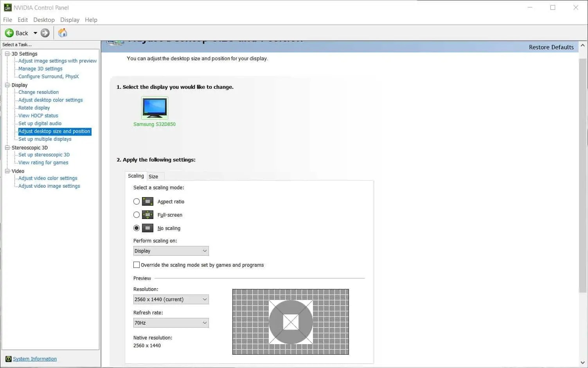Select the Aspect ratio radio button
This screenshot has width=588, height=368.
(136, 201)
